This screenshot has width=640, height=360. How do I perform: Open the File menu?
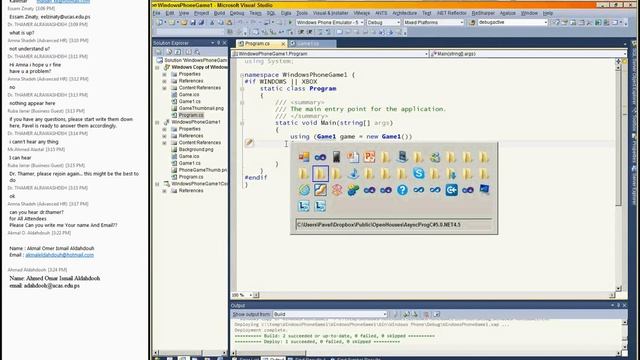pos(157,13)
